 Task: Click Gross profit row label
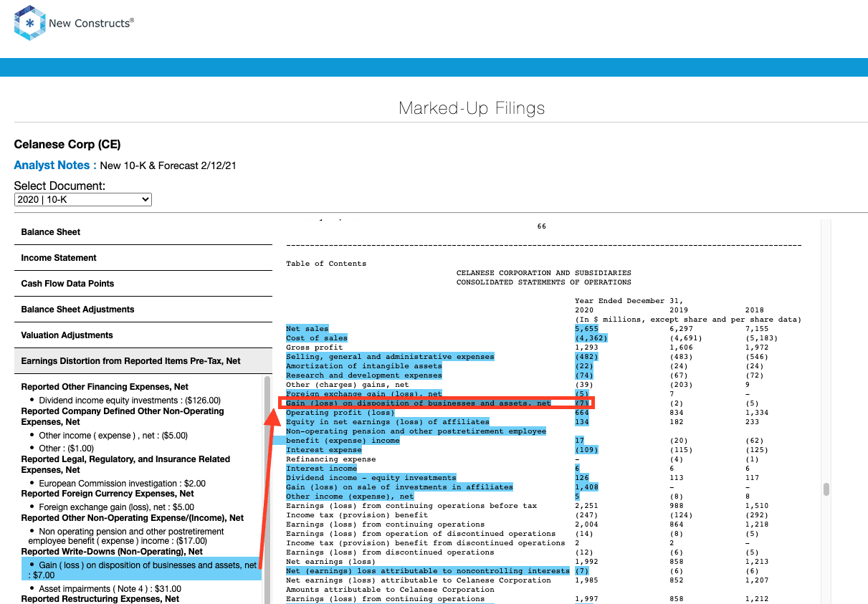point(315,347)
